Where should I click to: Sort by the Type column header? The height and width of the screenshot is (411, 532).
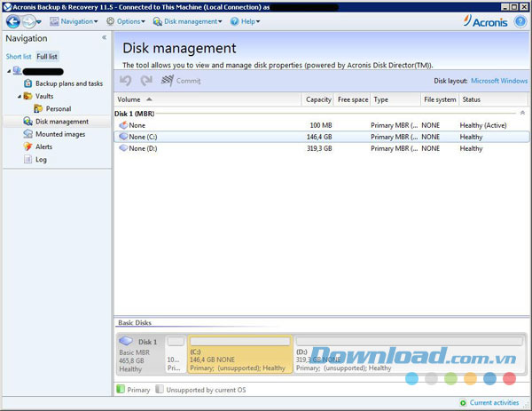pyautogui.click(x=395, y=99)
